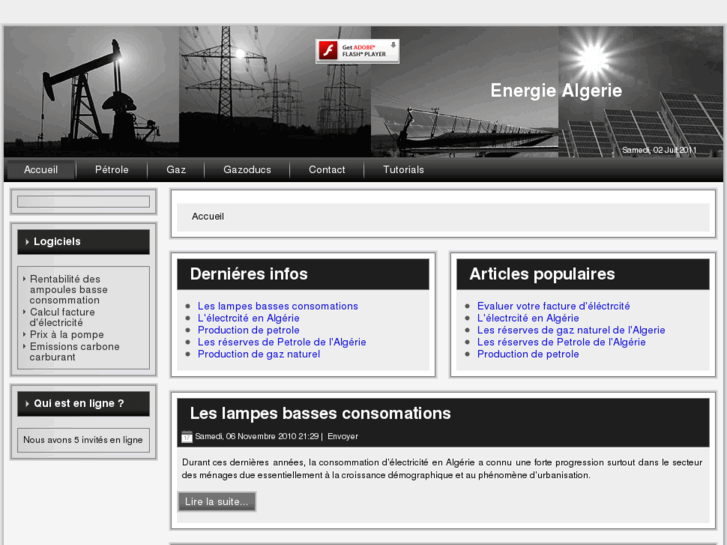
Task: Open Rentabilité des ampoules basse consommation link
Action: pyautogui.click(x=69, y=289)
